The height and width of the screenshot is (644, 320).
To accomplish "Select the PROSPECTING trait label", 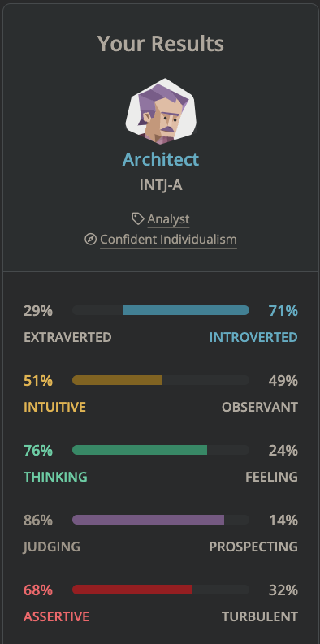I will [253, 547].
